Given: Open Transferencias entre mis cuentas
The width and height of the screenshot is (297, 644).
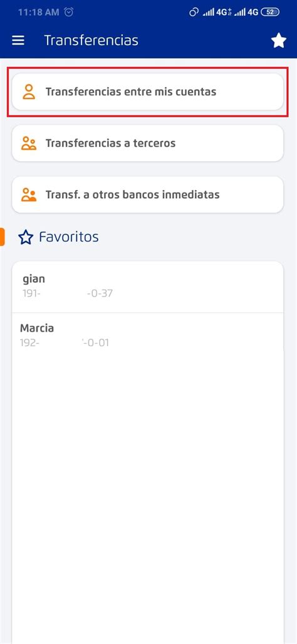Looking at the screenshot, I should (148, 92).
